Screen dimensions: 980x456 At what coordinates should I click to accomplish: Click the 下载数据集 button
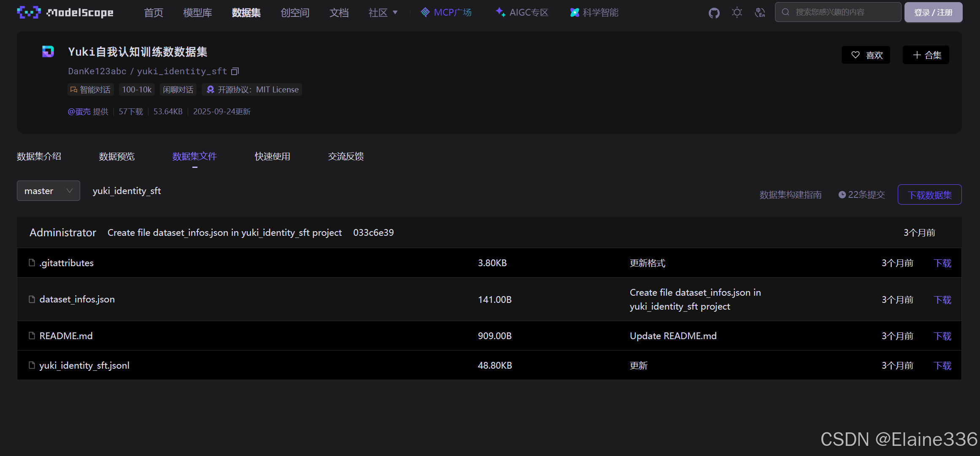[929, 194]
